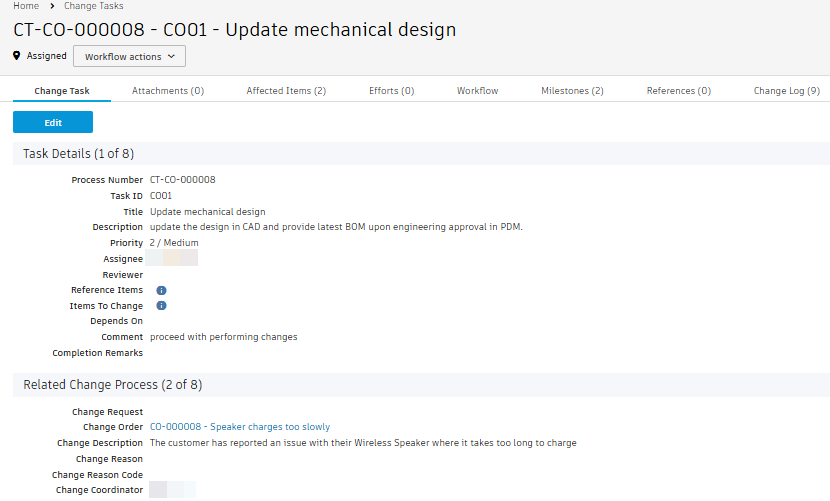Select the Workflow tab
The image size is (830, 501).
coord(477,91)
